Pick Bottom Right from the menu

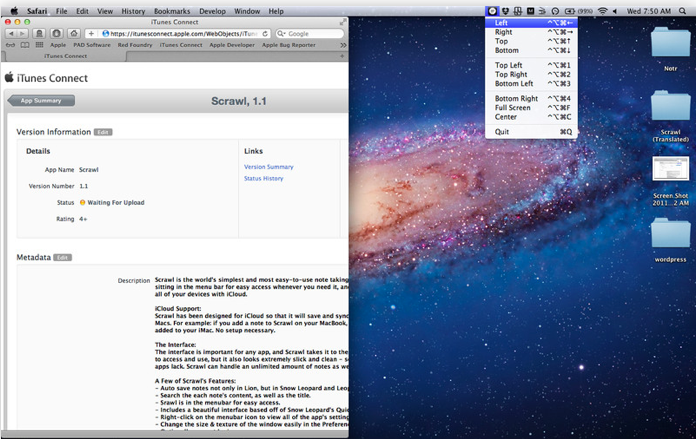[531, 99]
